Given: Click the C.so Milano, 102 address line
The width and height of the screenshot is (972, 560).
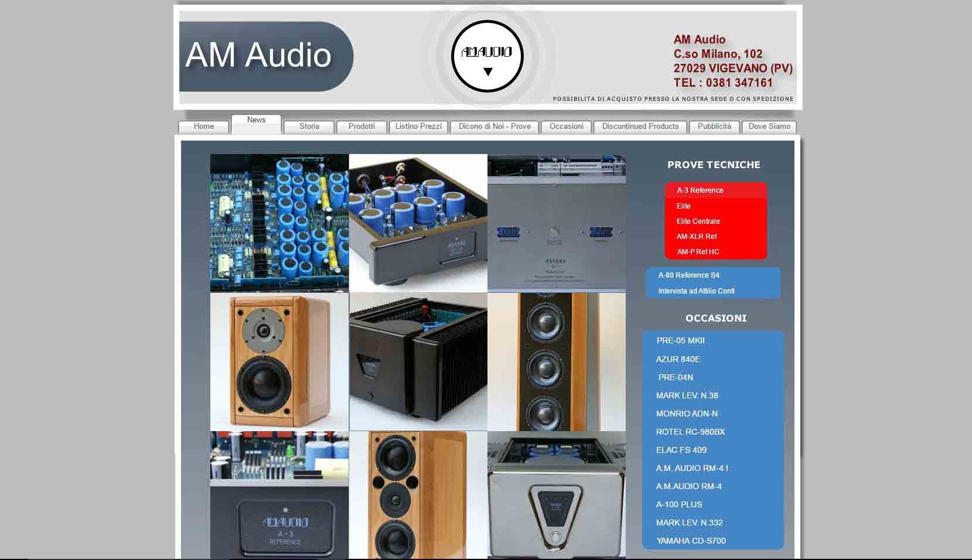Looking at the screenshot, I should click(718, 54).
